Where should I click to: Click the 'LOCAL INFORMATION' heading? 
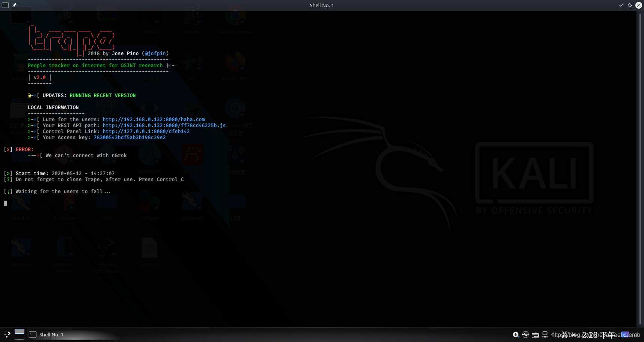53,108
